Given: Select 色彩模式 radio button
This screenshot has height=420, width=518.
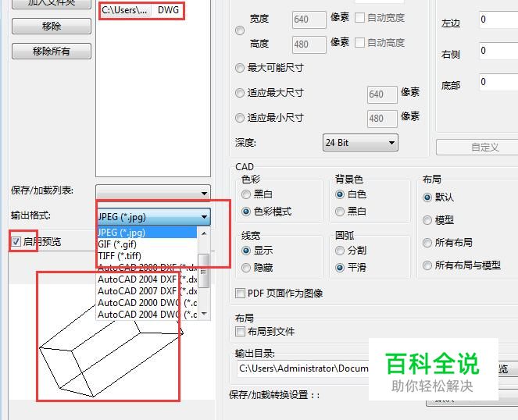Looking at the screenshot, I should click(246, 212).
